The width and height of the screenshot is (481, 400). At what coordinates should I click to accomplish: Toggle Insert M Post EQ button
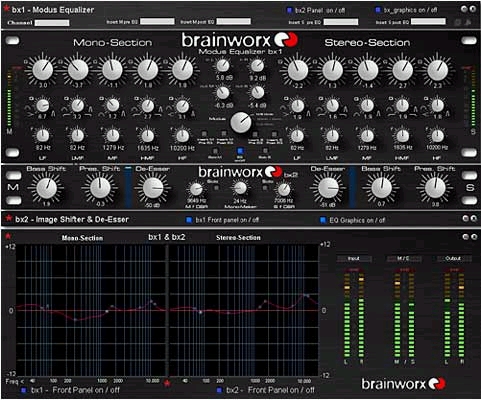(225, 134)
